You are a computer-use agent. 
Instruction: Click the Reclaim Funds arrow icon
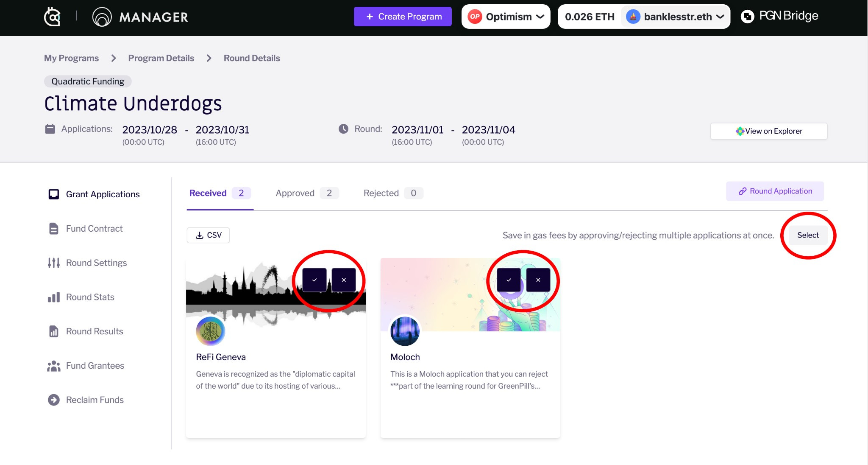pos(54,400)
